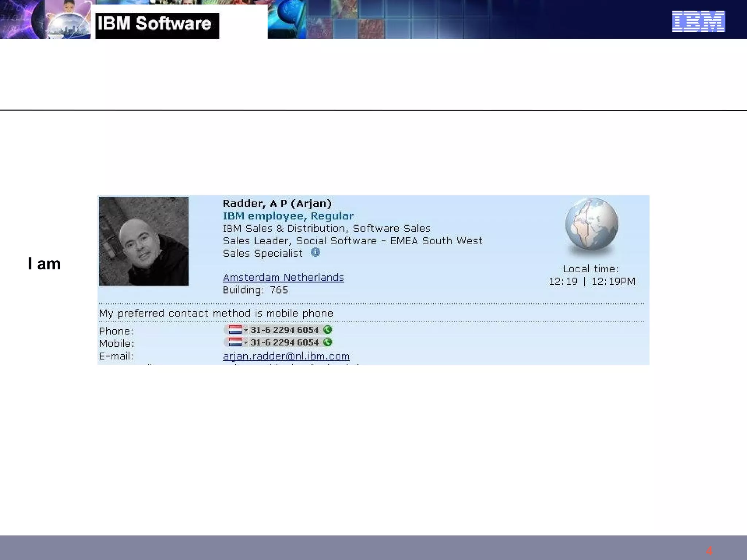The image size is (747, 560).
Task: Click the Netherlands flag in the Phone row
Action: coord(235,330)
